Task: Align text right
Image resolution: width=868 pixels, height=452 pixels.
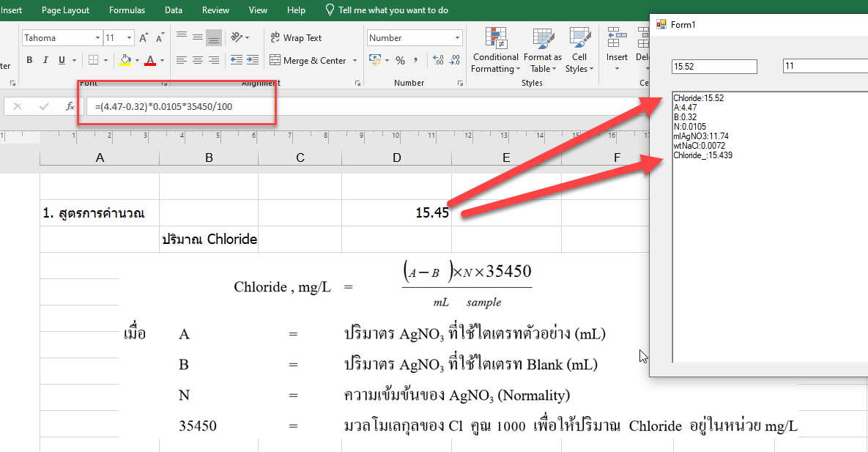Action: pos(214,60)
